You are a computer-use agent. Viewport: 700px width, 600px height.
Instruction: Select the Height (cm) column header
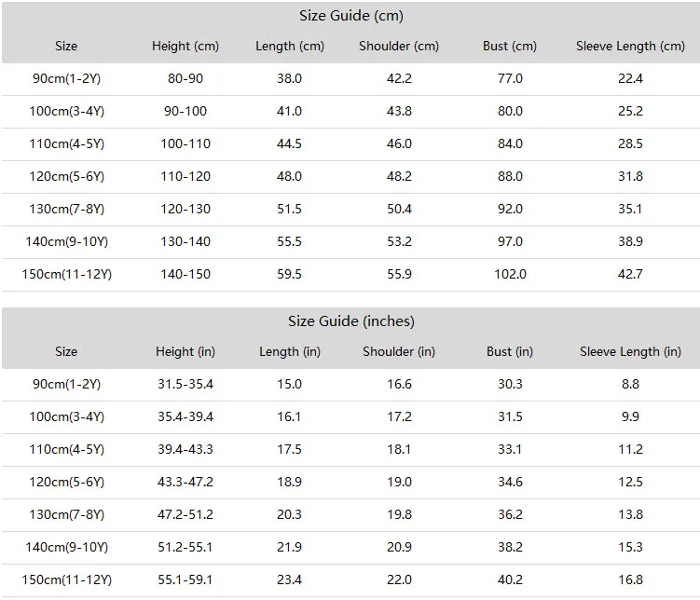tap(185, 46)
